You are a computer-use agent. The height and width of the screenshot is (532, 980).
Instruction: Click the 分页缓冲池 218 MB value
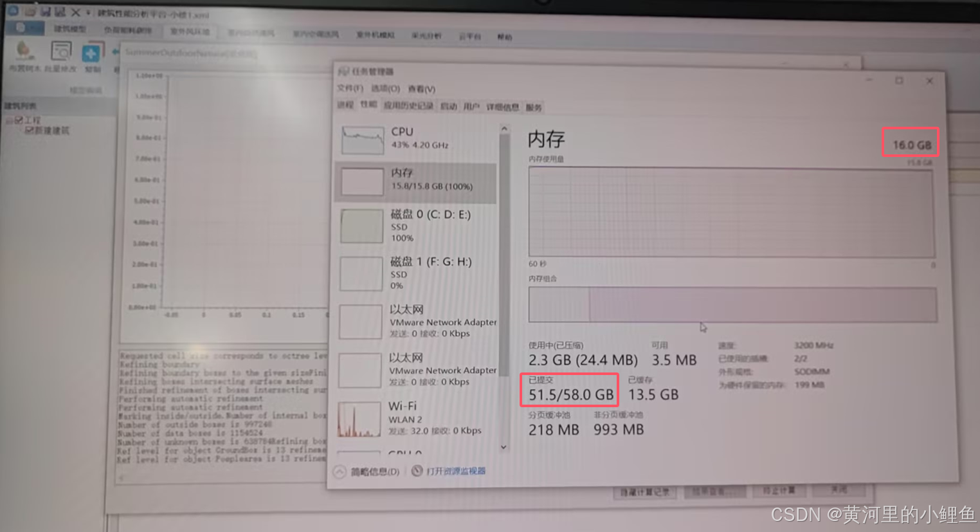pyautogui.click(x=554, y=430)
